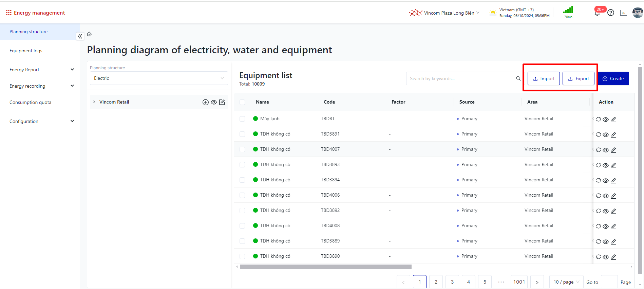The width and height of the screenshot is (644, 289).
Task: Click the Create button
Action: tap(613, 78)
